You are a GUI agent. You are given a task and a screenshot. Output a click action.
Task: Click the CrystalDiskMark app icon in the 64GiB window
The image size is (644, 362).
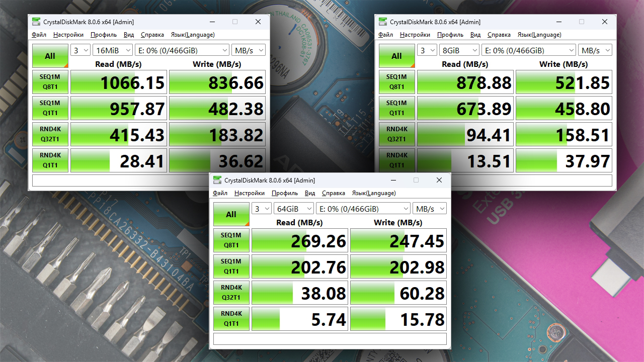pos(217,180)
